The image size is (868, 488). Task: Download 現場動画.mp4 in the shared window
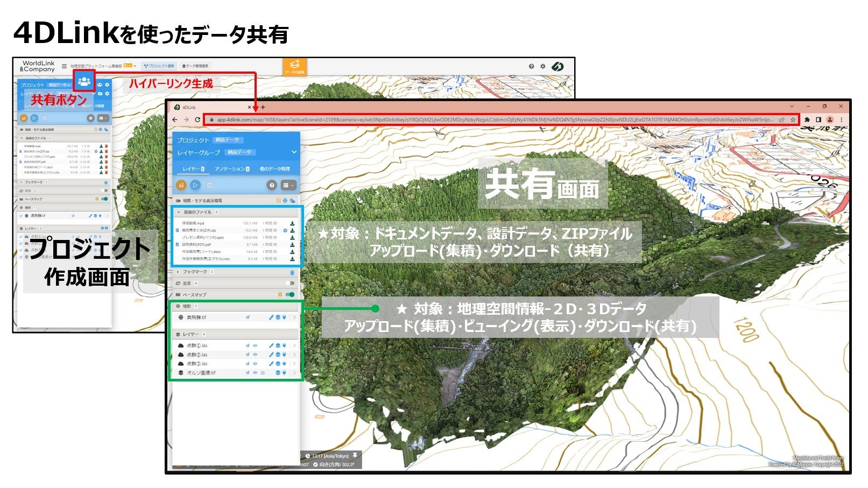292,223
